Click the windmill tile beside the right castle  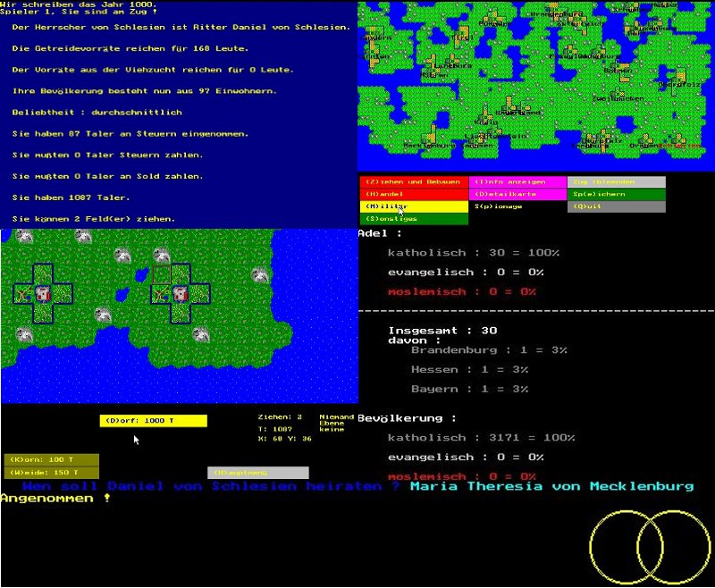point(162,293)
